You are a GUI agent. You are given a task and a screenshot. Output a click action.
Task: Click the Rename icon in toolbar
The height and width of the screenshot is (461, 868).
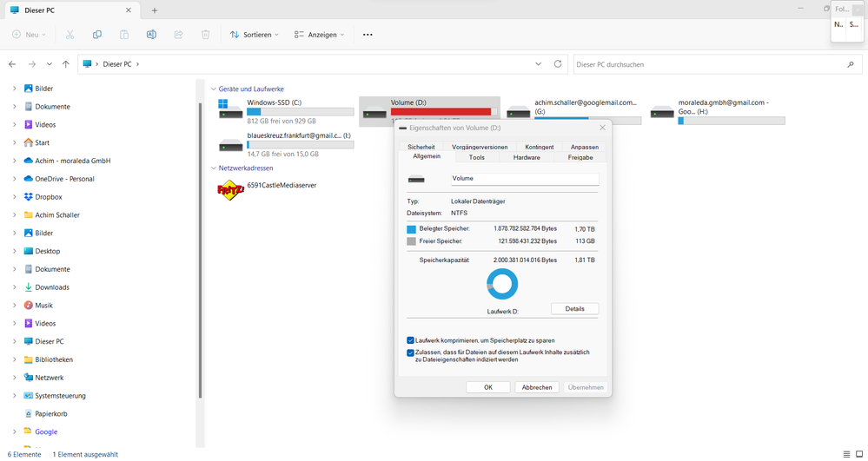(x=151, y=35)
